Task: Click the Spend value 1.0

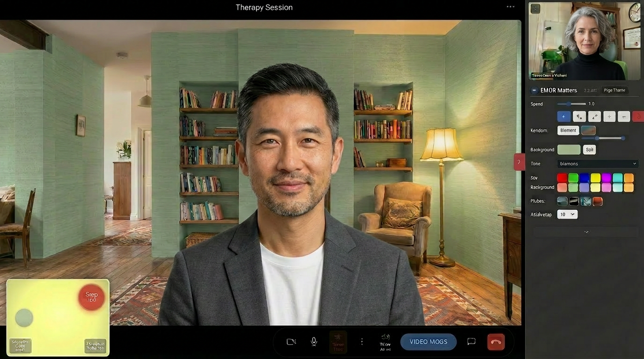Action: pos(592,104)
